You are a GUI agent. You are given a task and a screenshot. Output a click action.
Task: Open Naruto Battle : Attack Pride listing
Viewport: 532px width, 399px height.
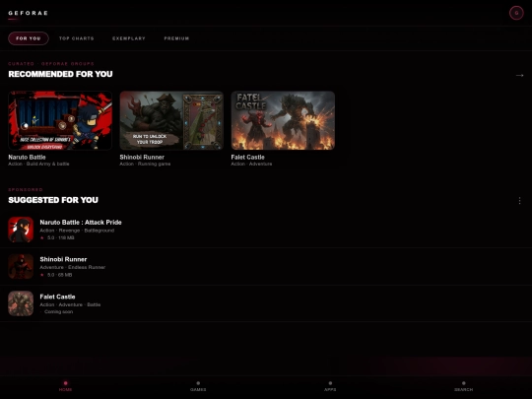[x=81, y=223]
